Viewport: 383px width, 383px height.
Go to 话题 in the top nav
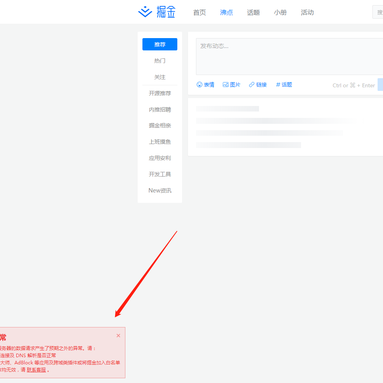click(253, 13)
